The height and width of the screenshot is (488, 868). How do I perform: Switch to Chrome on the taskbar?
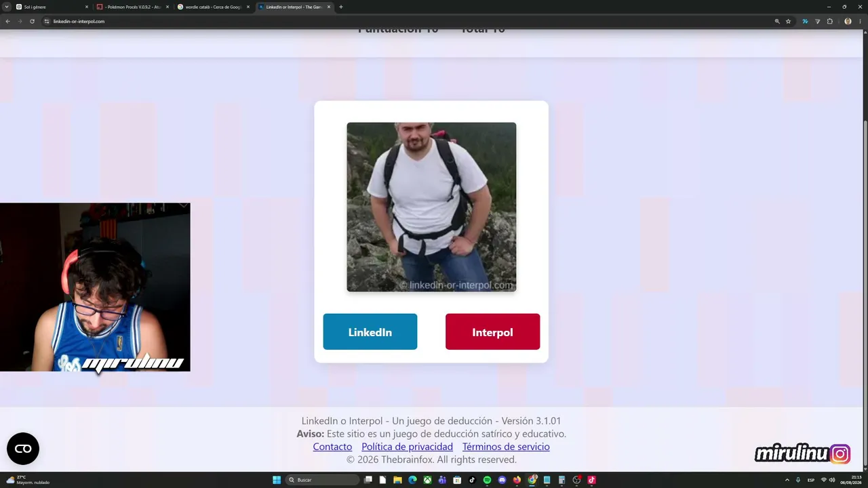pos(532,480)
